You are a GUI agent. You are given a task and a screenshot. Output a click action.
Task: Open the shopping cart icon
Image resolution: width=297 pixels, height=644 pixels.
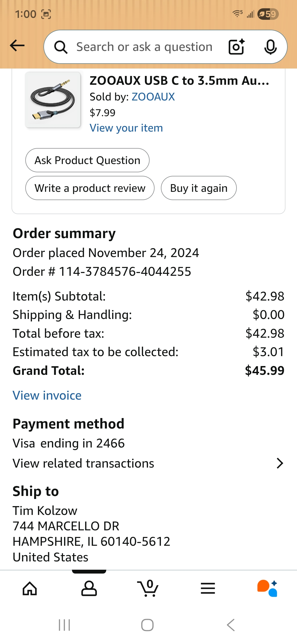point(148,588)
